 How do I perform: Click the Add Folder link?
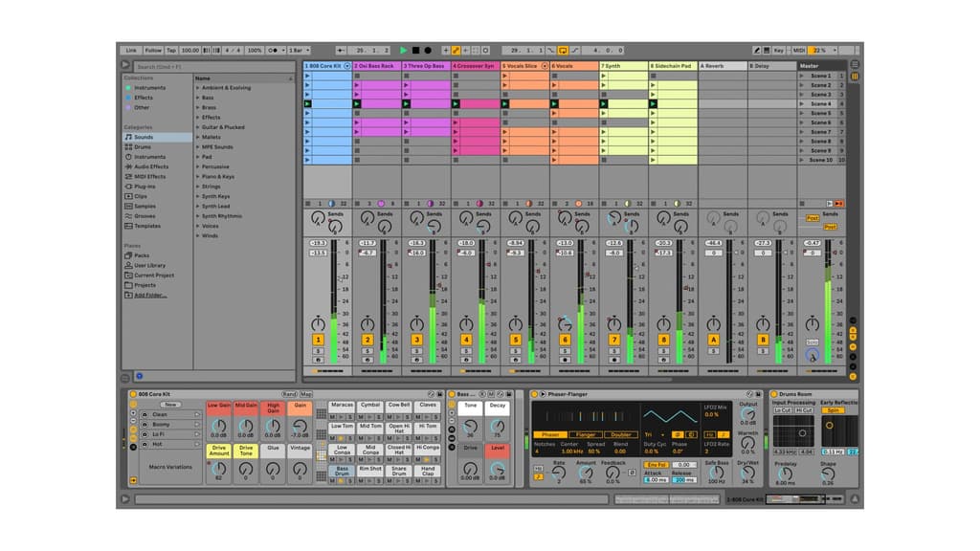(x=149, y=293)
